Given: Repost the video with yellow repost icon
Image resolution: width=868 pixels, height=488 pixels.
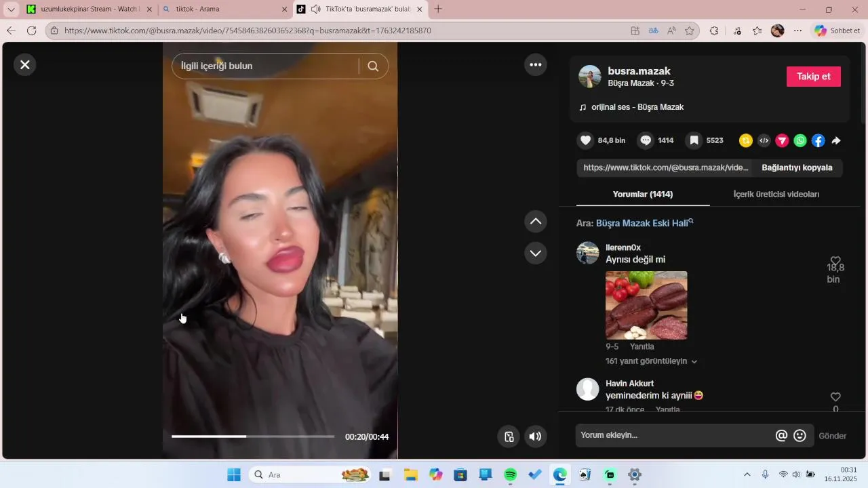Looking at the screenshot, I should pos(746,140).
